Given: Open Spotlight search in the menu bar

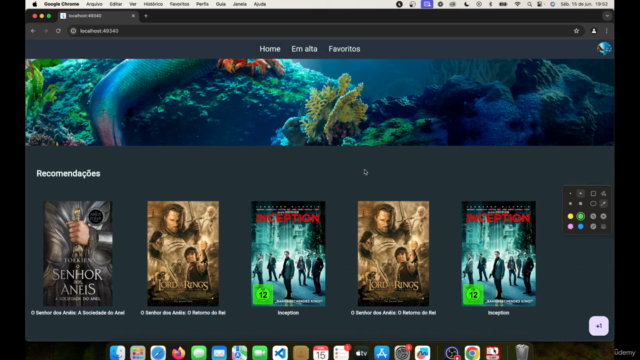Looking at the screenshot, I should click(x=529, y=4).
